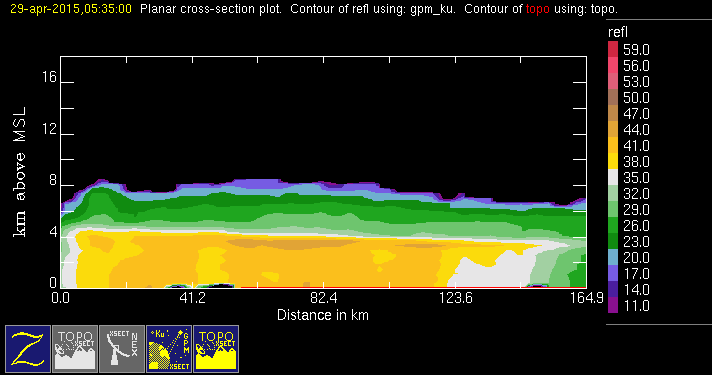The image size is (712, 375).
Task: Select the Ku GPM XSECT icon
Action: 169,349
